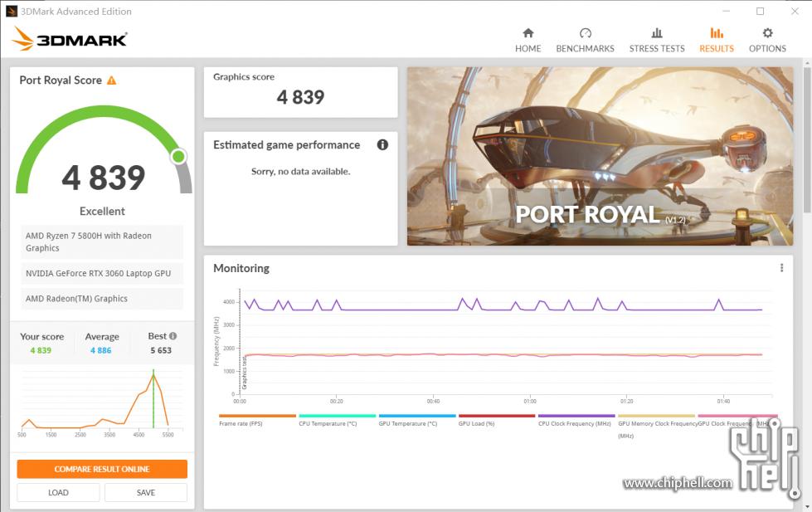Go to the Benchmarks tab

click(x=586, y=41)
